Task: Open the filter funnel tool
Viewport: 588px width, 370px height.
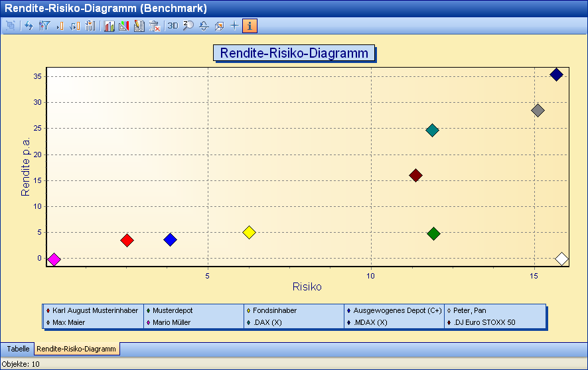Action: tap(44, 26)
